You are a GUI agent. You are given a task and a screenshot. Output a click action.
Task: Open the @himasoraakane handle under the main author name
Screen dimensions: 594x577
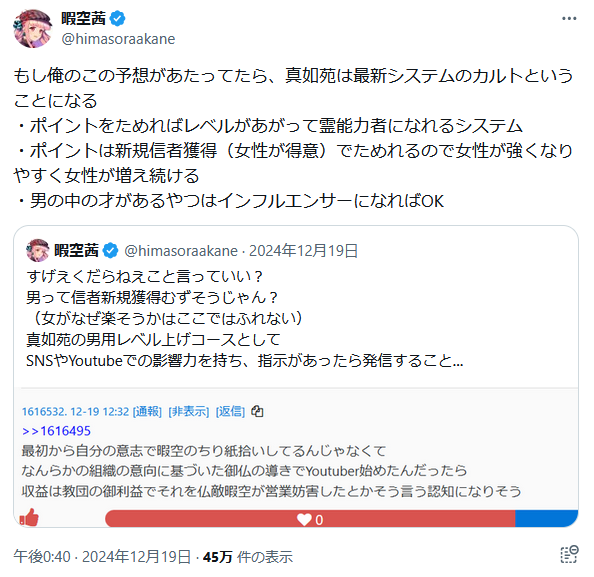tap(118, 39)
